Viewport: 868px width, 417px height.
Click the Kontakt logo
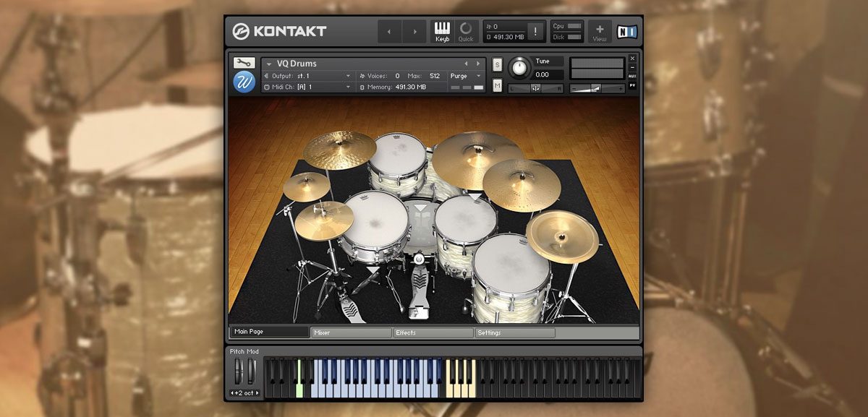point(280,31)
